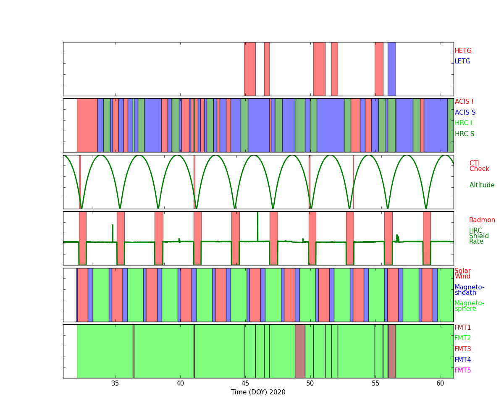
Task: Click the Magnetosheath legend label
Action: coord(469,290)
